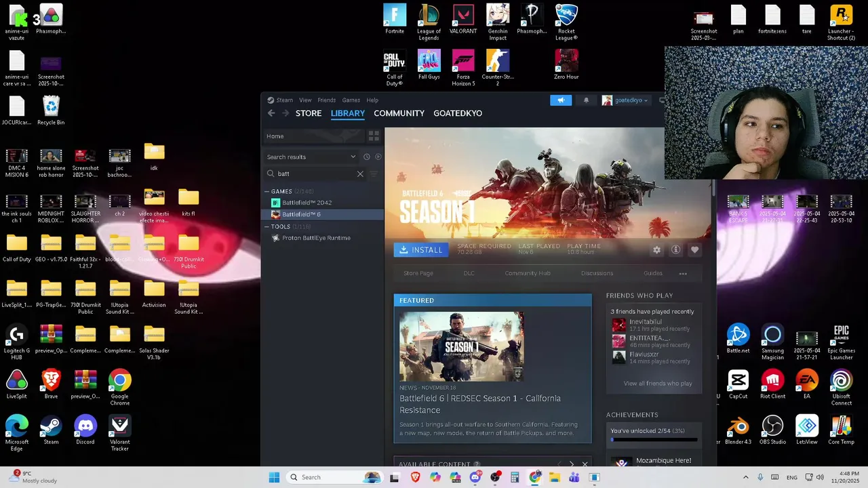The image size is (868, 488).
Task: Open the Games menu
Action: (x=351, y=100)
